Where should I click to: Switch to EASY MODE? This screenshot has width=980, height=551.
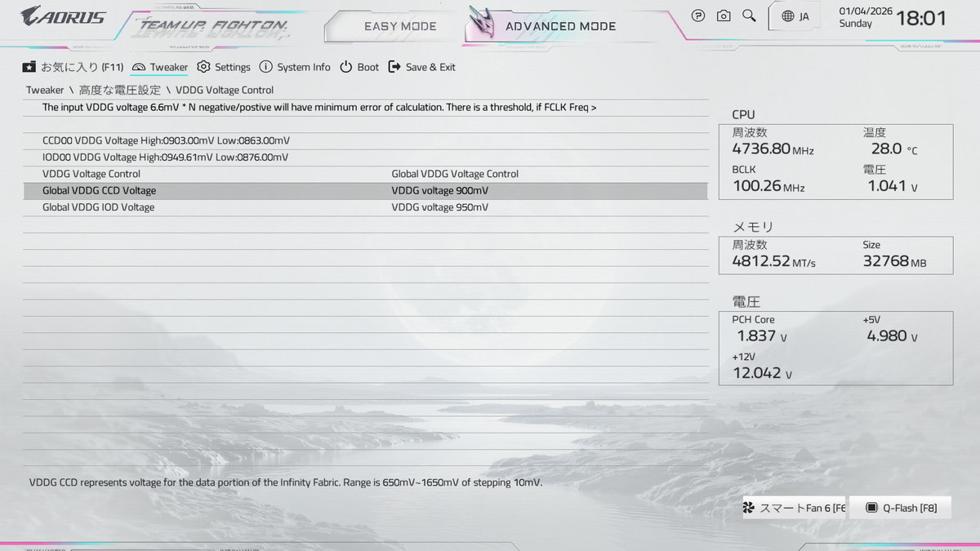[x=400, y=26]
